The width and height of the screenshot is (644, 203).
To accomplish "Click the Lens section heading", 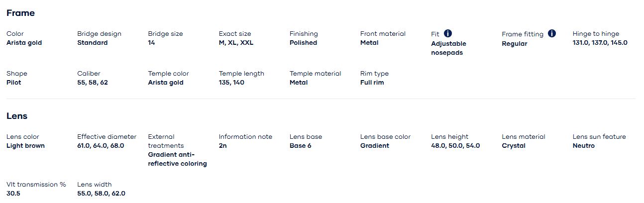I will click(x=17, y=116).
